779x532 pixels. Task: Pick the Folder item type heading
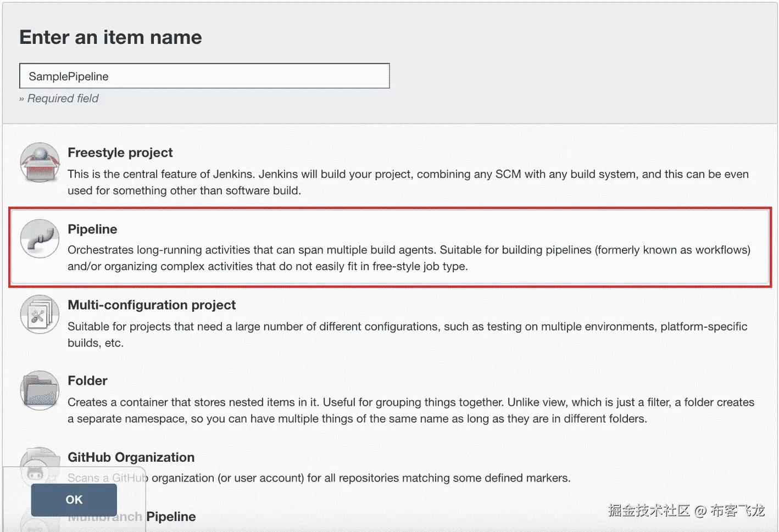point(87,380)
